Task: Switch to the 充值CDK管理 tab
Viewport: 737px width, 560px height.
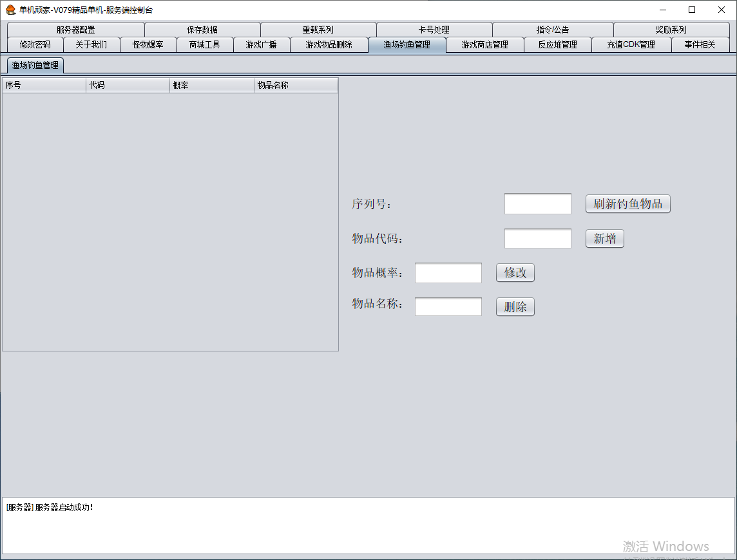Action: point(631,44)
